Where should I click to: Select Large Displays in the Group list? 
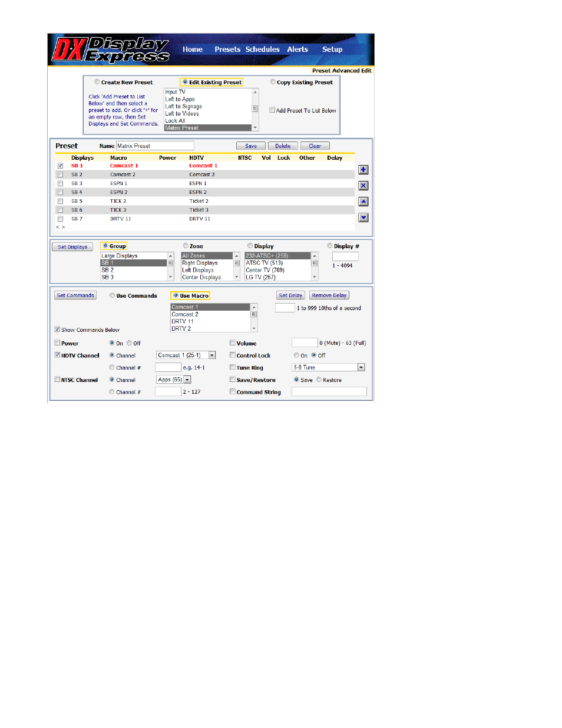pos(134,256)
